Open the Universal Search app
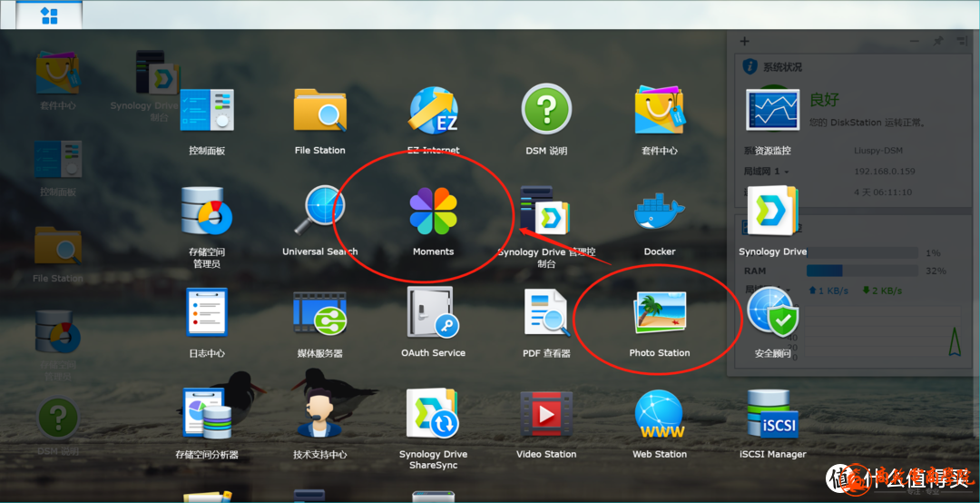The height and width of the screenshot is (503, 980). click(x=320, y=211)
